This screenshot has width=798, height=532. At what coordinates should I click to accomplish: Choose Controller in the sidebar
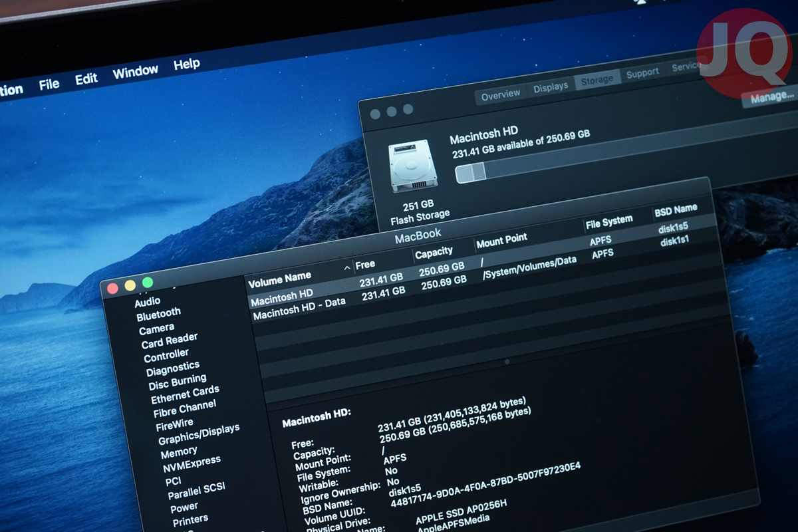click(x=166, y=356)
